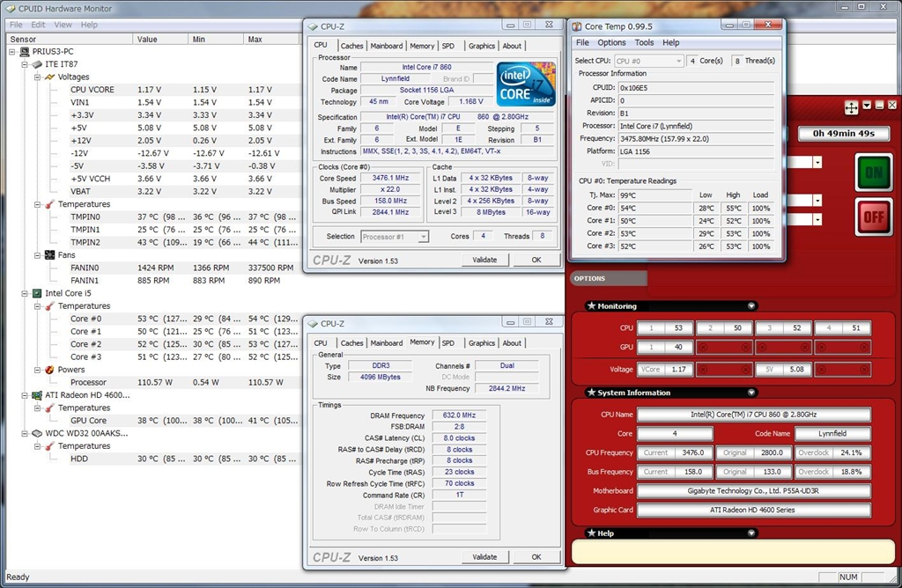Switch to Mainboard tab in top CPU-Z
Image resolution: width=902 pixels, height=588 pixels.
(x=386, y=46)
